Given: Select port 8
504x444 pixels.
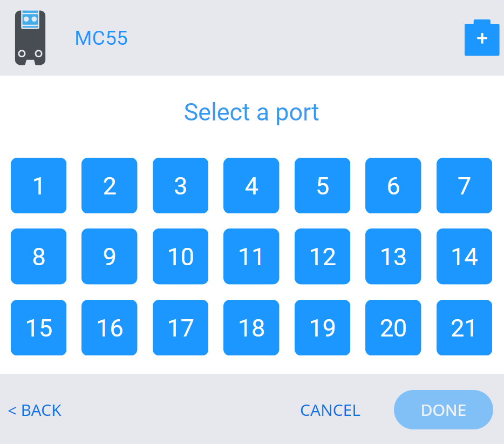Looking at the screenshot, I should (x=38, y=257).
